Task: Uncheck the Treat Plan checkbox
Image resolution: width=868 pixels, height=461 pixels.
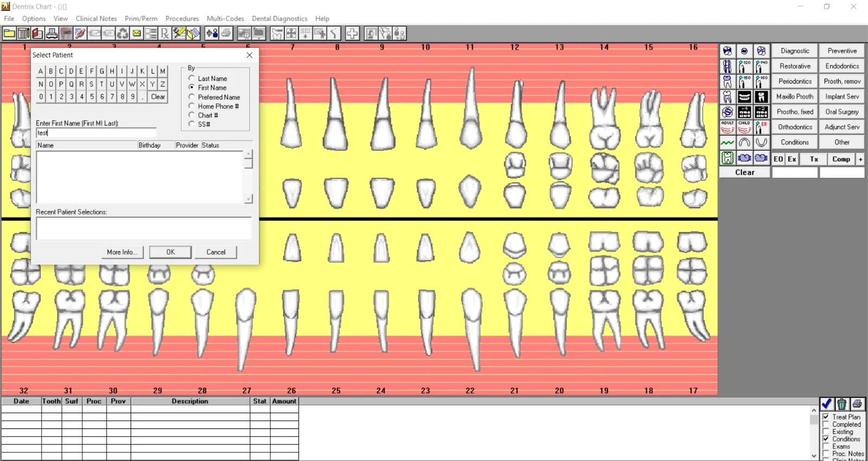Action: click(x=826, y=417)
